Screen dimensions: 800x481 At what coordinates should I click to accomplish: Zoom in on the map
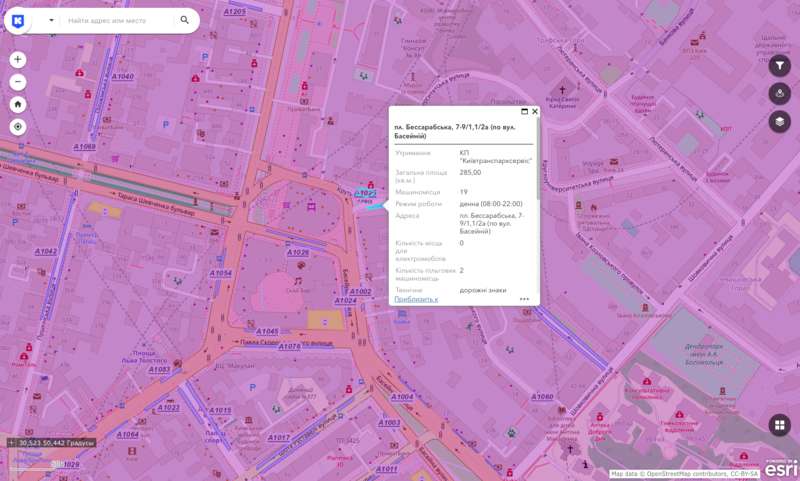coord(18,60)
